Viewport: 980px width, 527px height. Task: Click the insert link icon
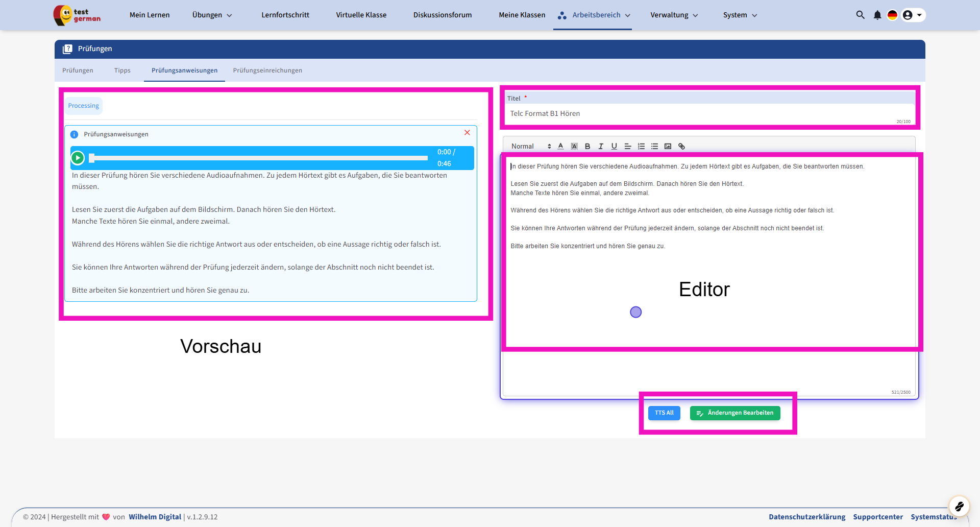point(681,147)
